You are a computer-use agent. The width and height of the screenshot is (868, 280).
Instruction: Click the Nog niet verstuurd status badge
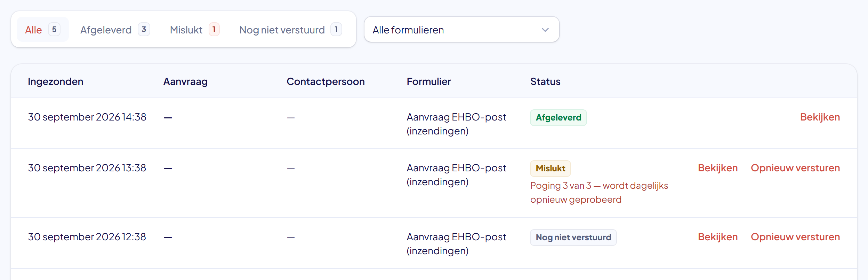(573, 238)
